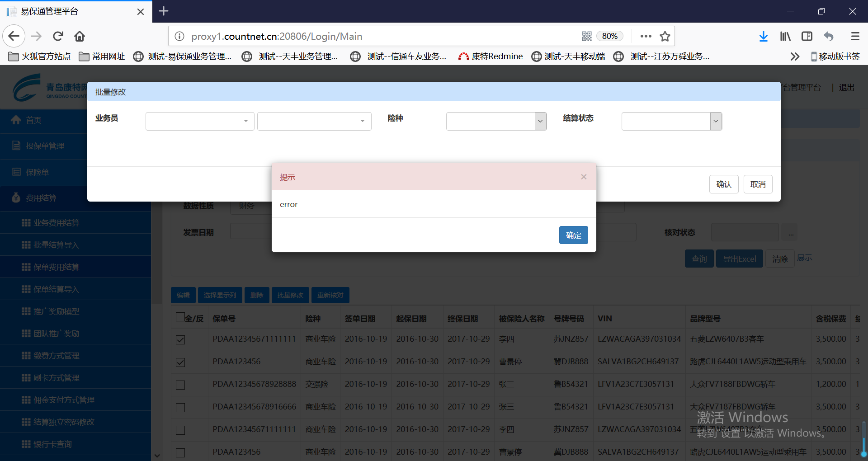Toggle the 全/反 select-all checkbox
The width and height of the screenshot is (868, 461).
[180, 317]
